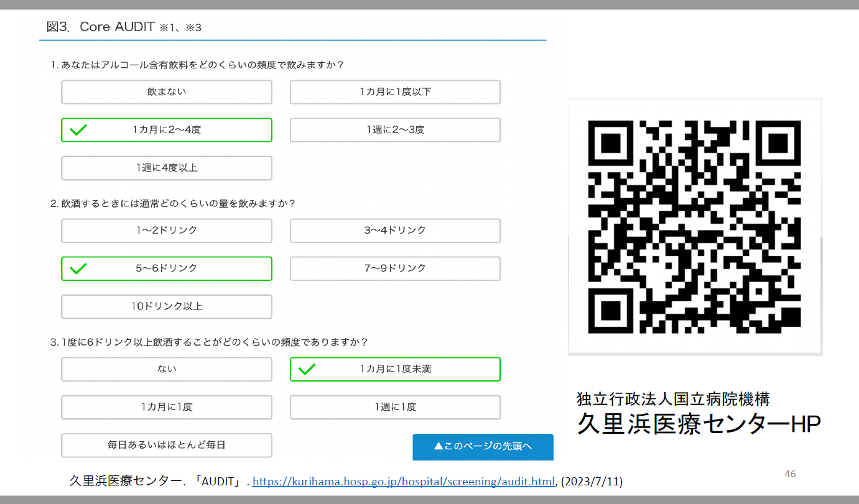Click the checked 1カ月に1度未満 option

pos(395,369)
